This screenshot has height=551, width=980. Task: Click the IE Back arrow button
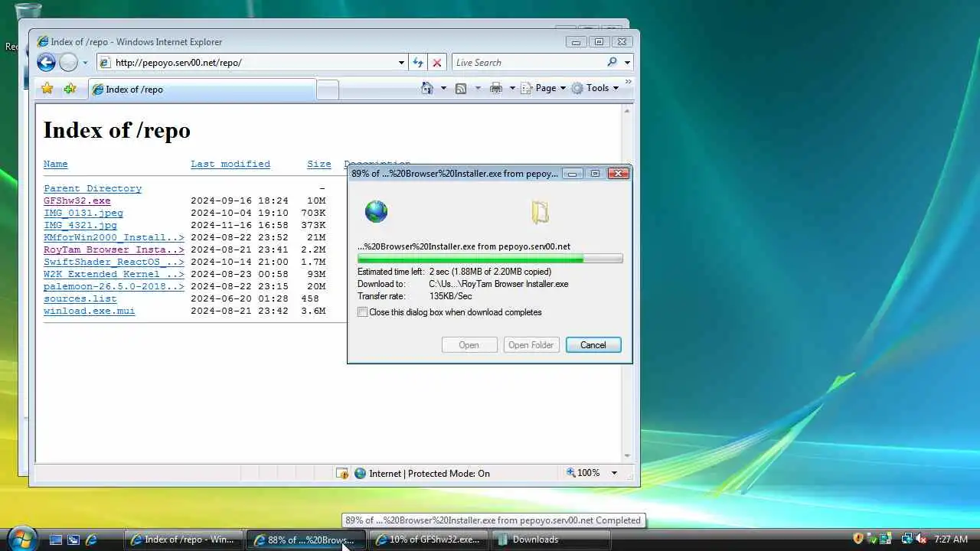[x=46, y=63]
